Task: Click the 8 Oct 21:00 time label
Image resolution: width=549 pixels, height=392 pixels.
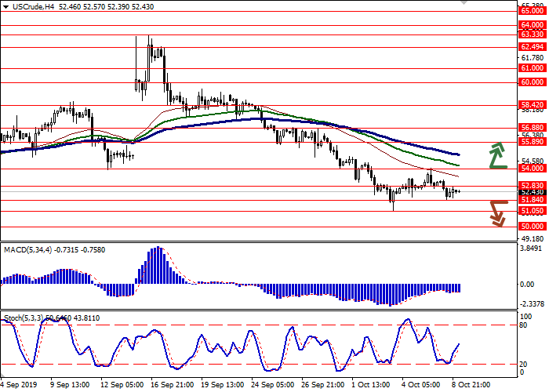Action: pyautogui.click(x=474, y=386)
